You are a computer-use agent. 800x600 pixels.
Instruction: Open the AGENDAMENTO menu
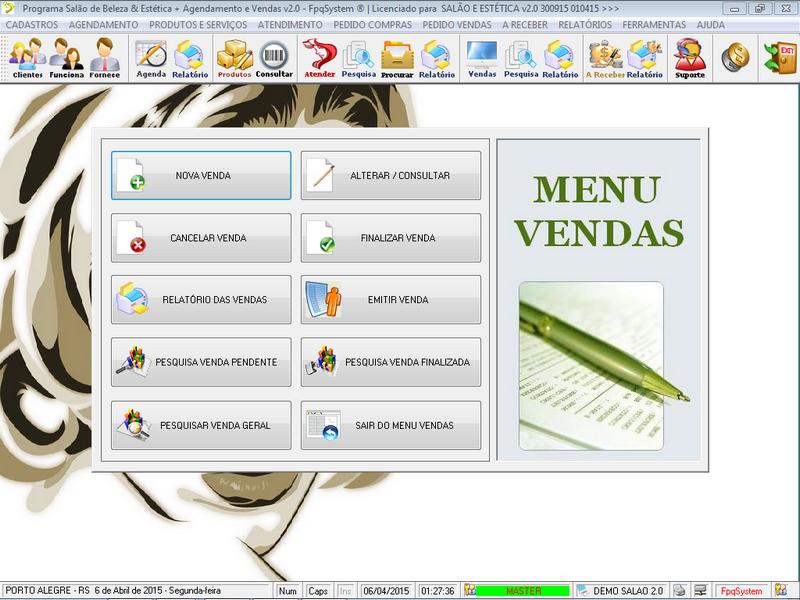(103, 24)
